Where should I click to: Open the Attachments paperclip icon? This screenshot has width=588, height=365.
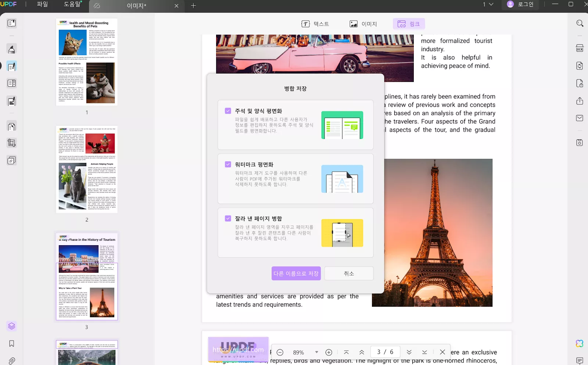(x=11, y=361)
